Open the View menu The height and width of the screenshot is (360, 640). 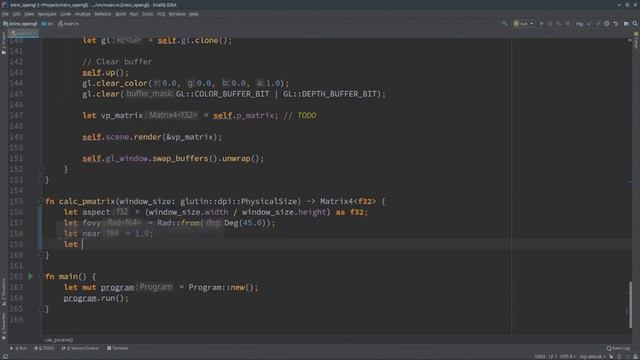[29, 14]
